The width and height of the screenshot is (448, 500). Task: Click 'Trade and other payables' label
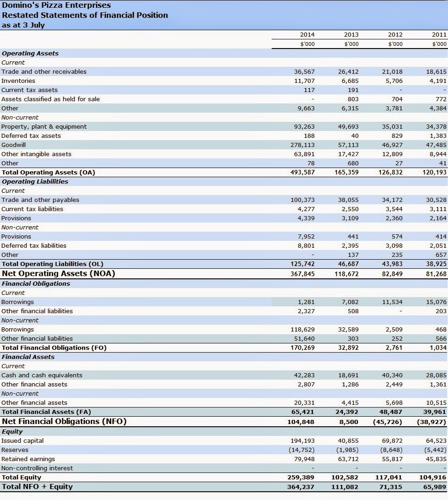pos(40,200)
